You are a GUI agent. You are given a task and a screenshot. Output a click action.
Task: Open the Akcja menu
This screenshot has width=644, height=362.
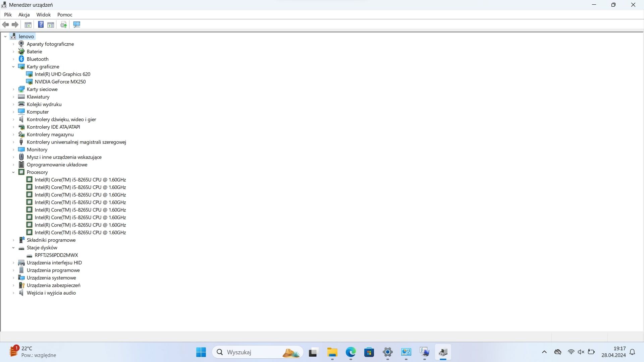[x=24, y=14]
